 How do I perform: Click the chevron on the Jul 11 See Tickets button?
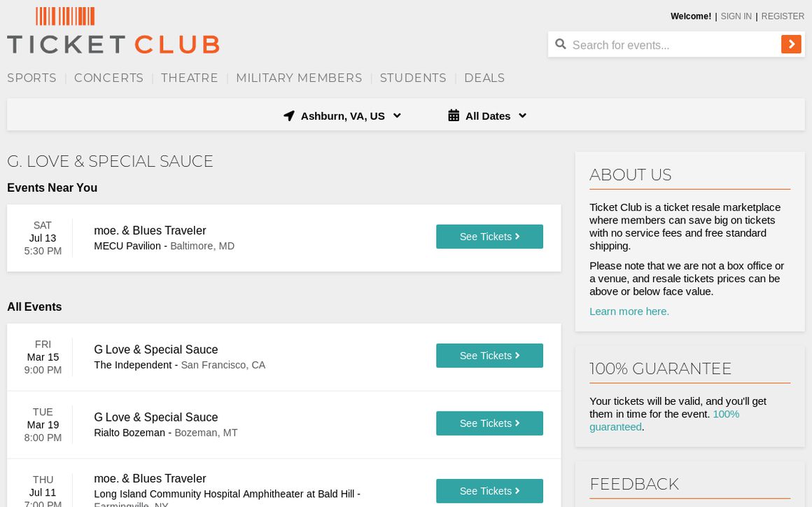pyautogui.click(x=517, y=491)
